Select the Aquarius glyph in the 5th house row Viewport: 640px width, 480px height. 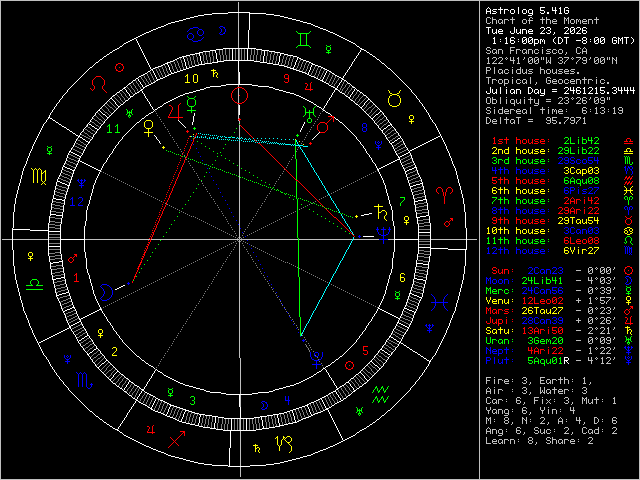(628, 181)
